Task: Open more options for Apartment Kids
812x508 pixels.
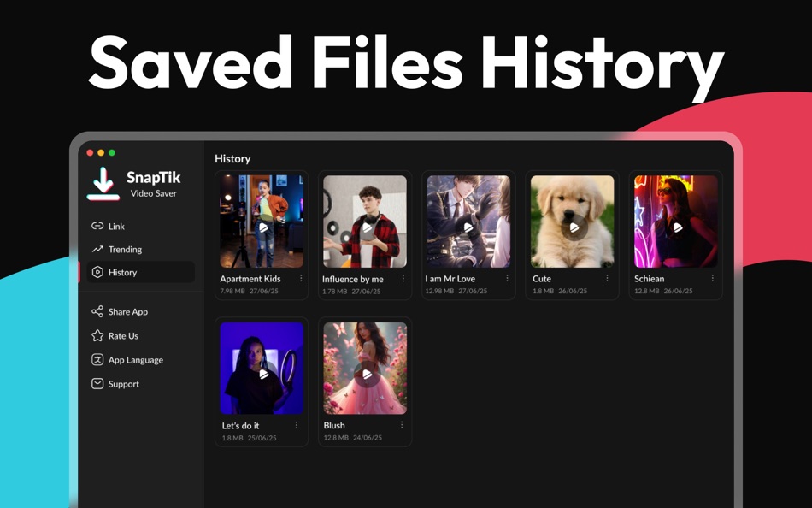Action: [301, 278]
